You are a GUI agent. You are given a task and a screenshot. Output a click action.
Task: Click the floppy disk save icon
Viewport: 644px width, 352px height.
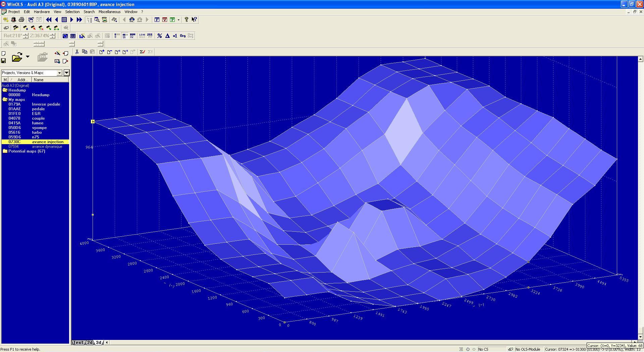pyautogui.click(x=3, y=61)
